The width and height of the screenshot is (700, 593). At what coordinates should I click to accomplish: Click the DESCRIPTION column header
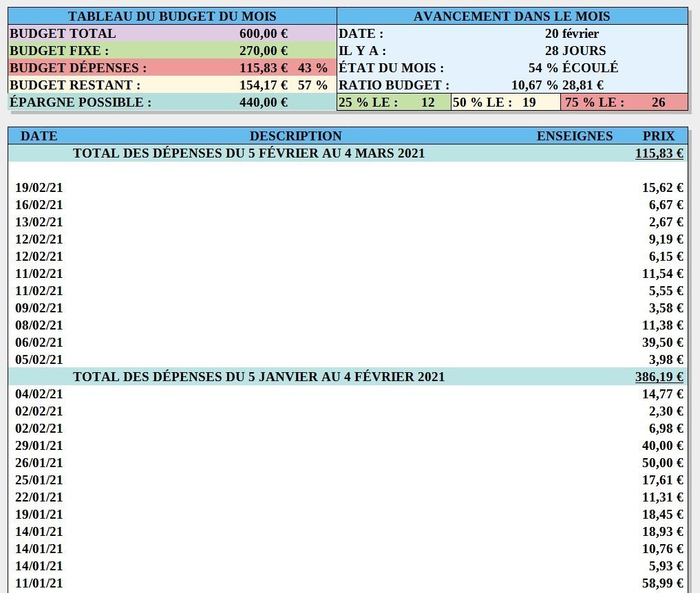[x=295, y=136]
